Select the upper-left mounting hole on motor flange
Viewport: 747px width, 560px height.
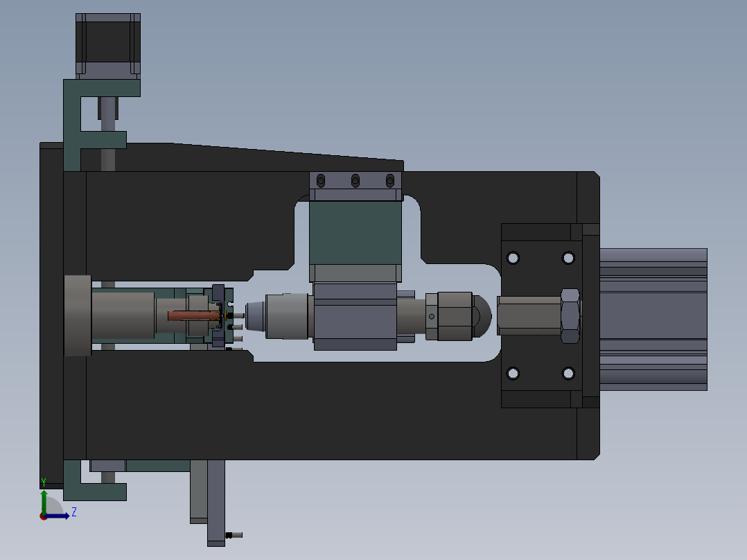point(513,259)
